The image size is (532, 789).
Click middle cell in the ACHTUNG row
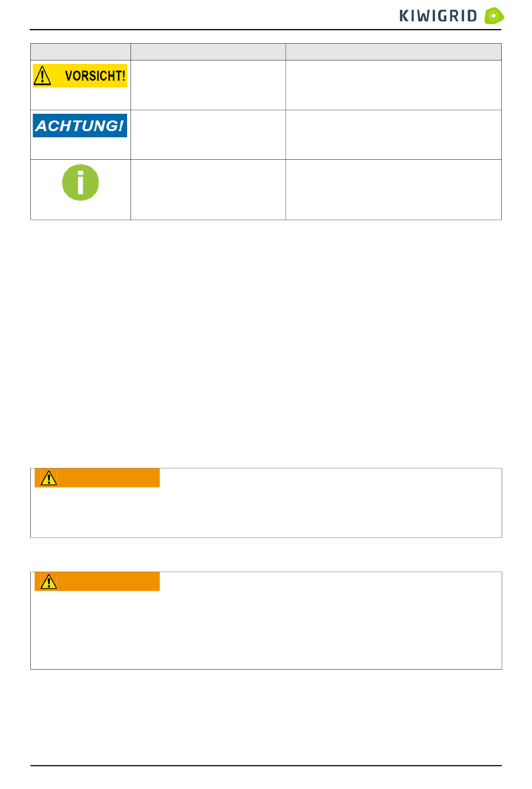coord(208,135)
